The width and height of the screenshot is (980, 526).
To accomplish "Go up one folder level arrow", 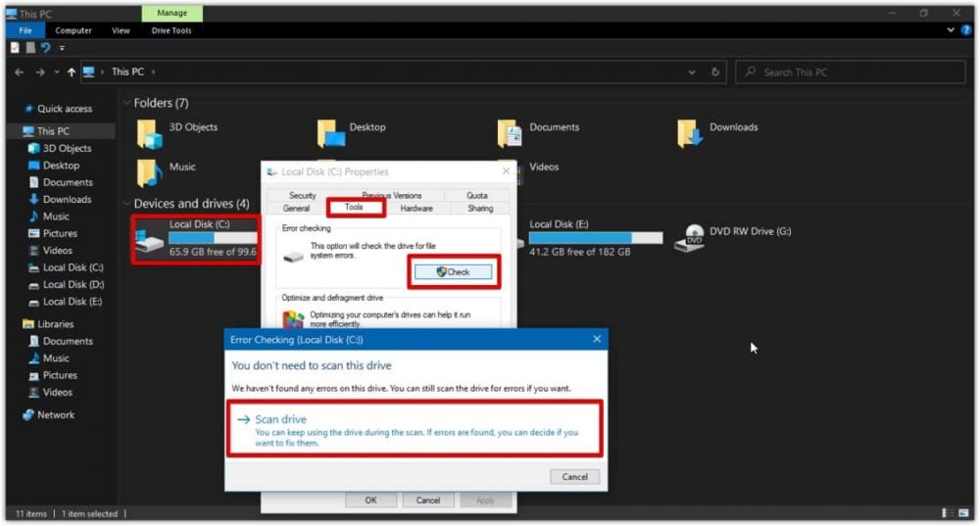I will pos(72,72).
